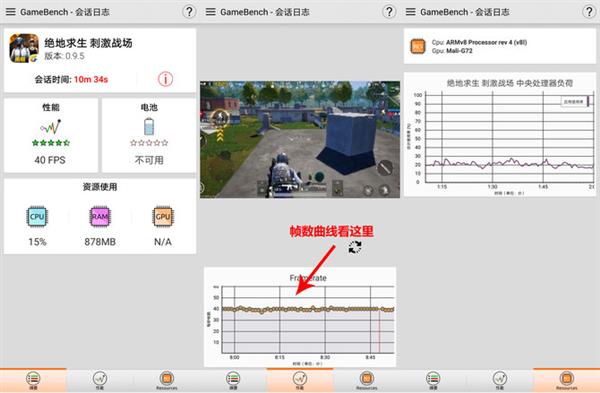
Task: Click the refresh arrows icon above Framerate chart
Action: click(x=355, y=247)
